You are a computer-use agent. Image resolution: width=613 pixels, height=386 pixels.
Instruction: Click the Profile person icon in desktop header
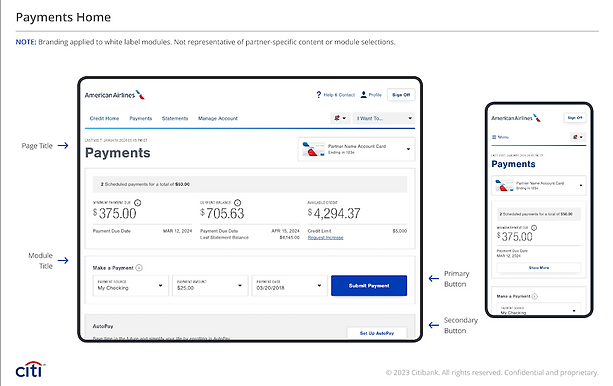tap(364, 95)
